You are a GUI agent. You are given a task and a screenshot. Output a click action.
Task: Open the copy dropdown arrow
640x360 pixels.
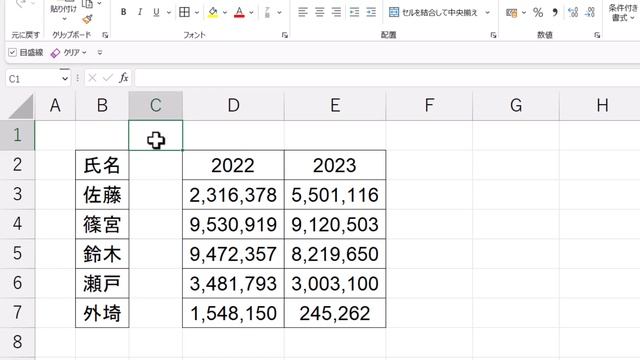(99, 4)
